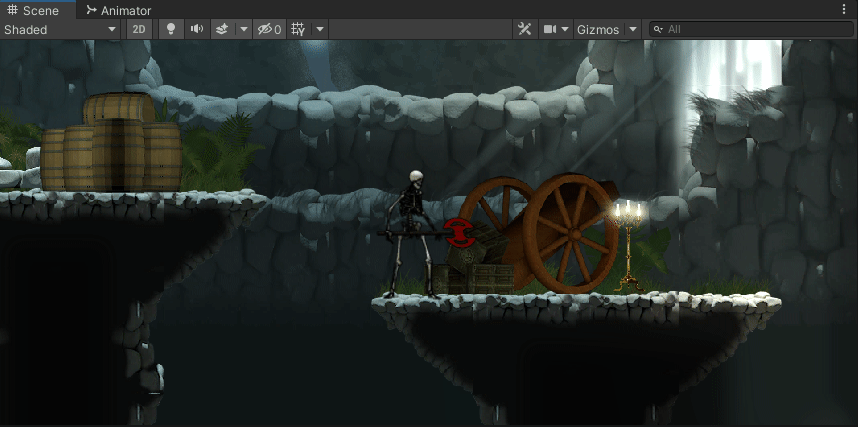Toggle the skybox and effects layers icon
The image size is (858, 427).
223,30
